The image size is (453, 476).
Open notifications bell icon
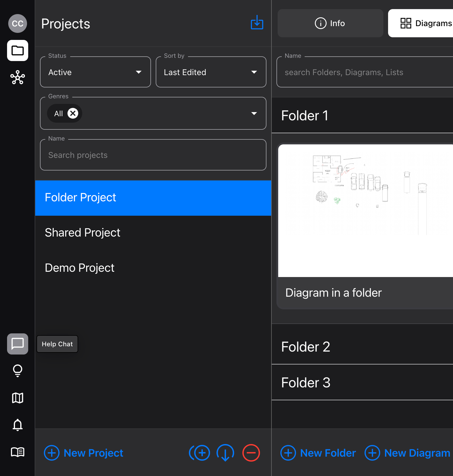tap(18, 425)
